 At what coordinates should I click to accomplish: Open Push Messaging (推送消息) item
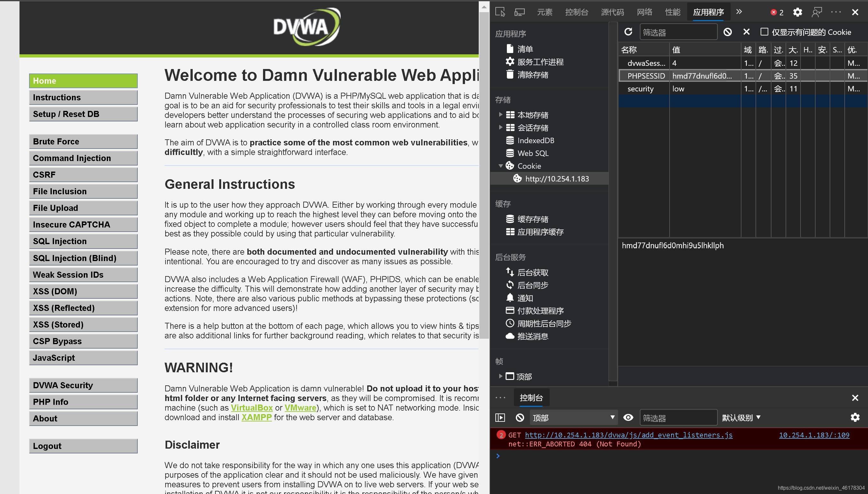[527, 336]
